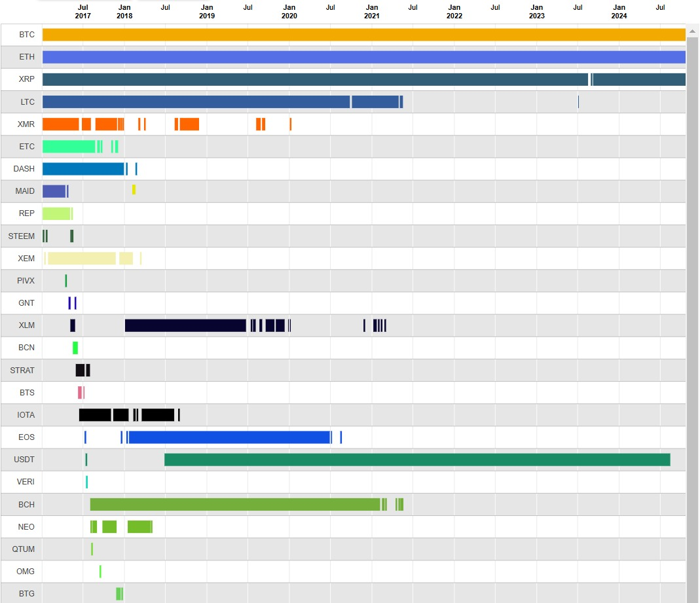Click the teal VERI timeline marker
This screenshot has width=700, height=603.
(x=86, y=482)
